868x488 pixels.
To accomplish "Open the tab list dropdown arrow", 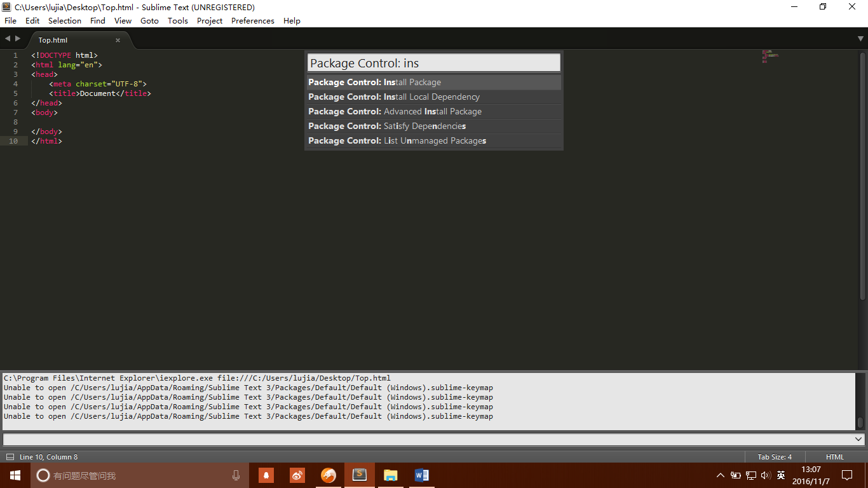I will click(x=860, y=39).
